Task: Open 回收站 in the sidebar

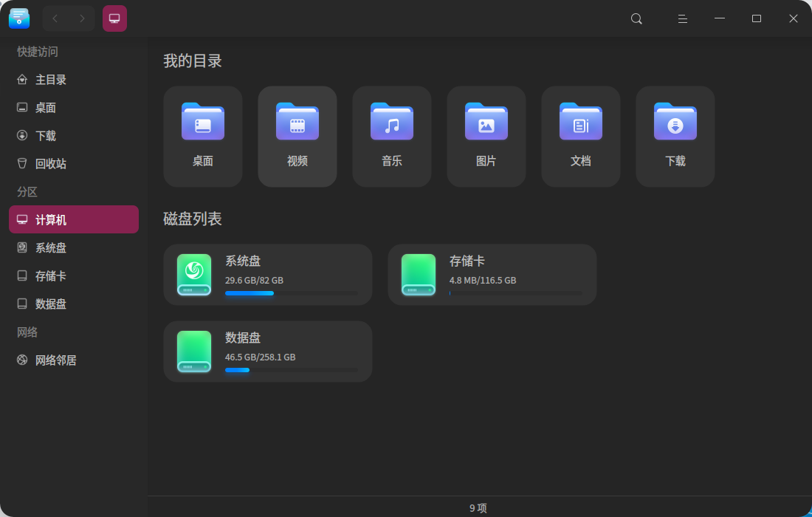Action: (74, 163)
